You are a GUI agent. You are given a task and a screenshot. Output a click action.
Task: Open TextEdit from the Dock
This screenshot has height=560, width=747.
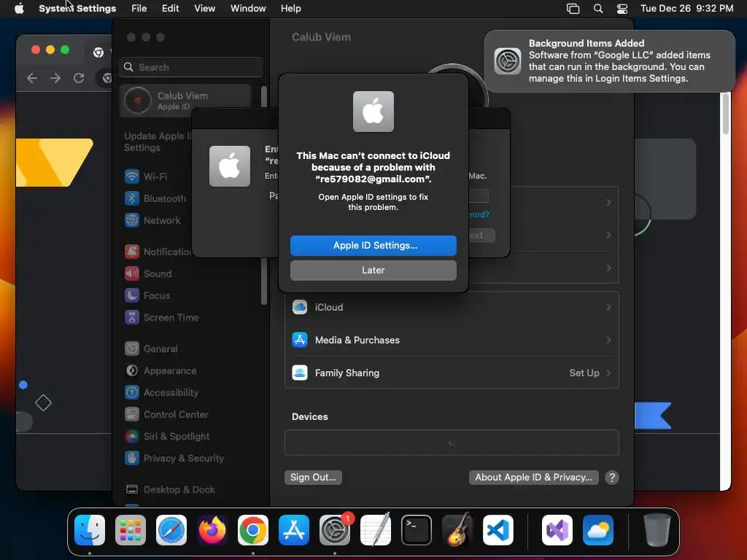376,530
